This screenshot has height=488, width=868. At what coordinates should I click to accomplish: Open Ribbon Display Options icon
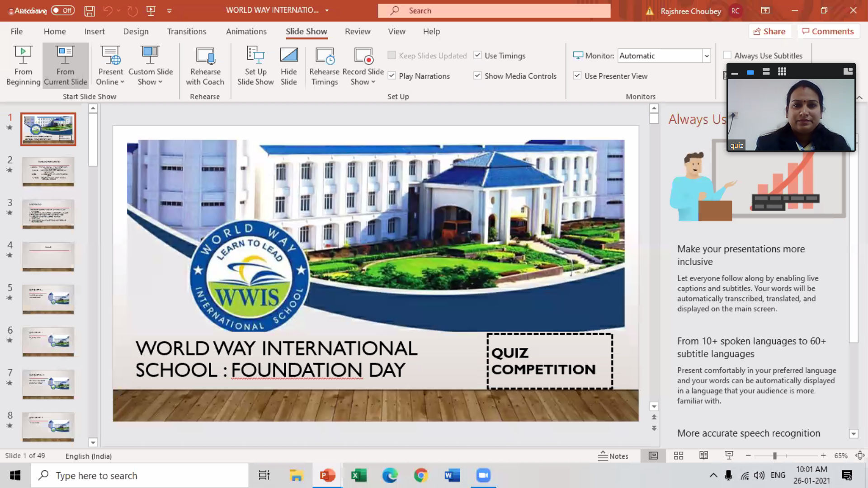point(765,10)
